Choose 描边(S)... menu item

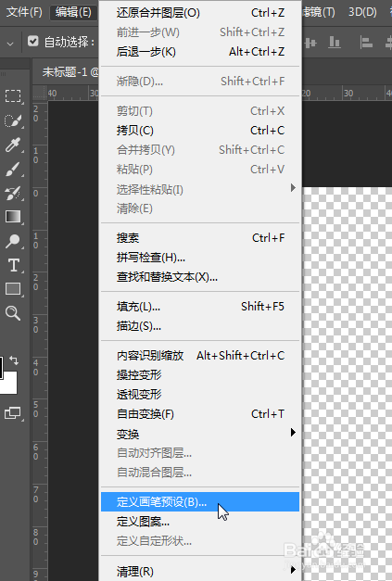[200, 326]
